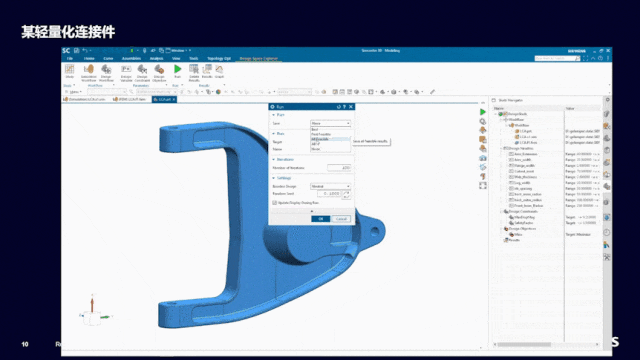Open the Results ribbon tool
The height and width of the screenshot is (360, 640).
point(207,71)
